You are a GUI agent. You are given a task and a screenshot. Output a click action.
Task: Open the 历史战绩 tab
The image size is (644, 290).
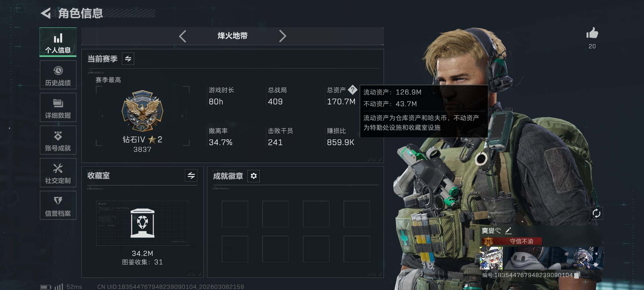click(58, 75)
